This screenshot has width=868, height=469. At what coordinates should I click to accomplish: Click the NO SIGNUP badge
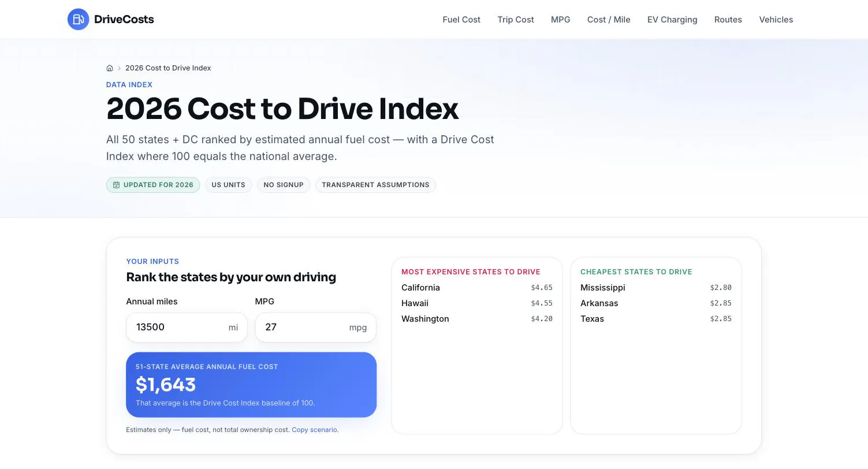(284, 185)
